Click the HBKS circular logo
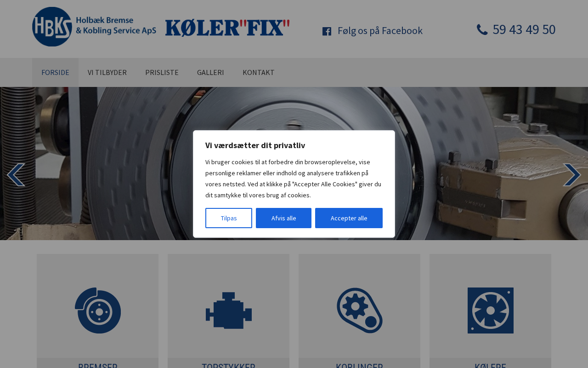 coord(52,27)
